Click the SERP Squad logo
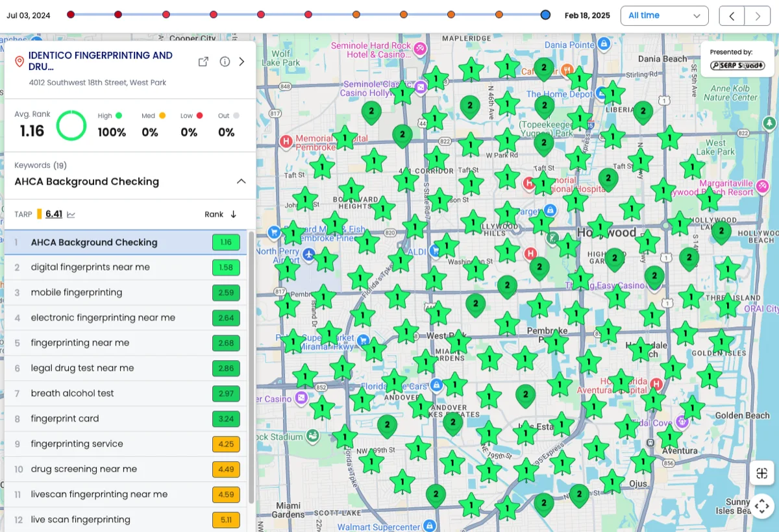 click(737, 66)
